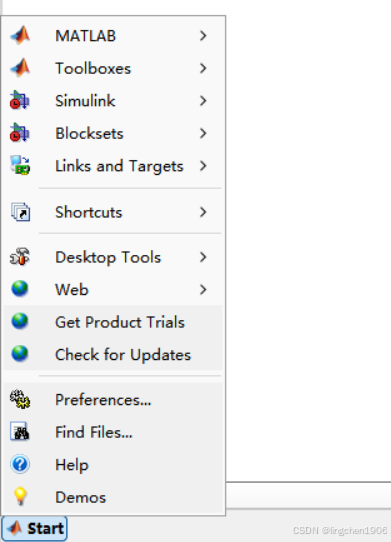The image size is (391, 542).
Task: Expand the Toolboxes submenu arrow
Action: tap(203, 68)
